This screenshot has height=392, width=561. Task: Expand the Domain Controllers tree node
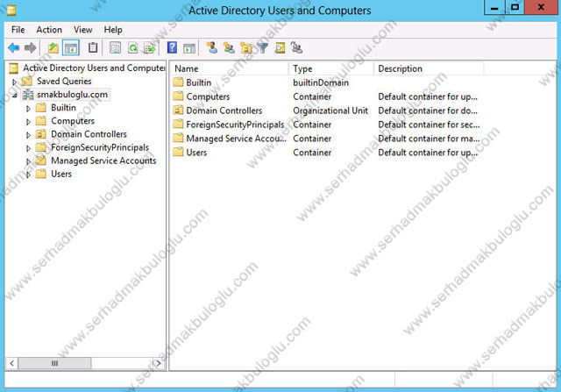pyautogui.click(x=28, y=135)
